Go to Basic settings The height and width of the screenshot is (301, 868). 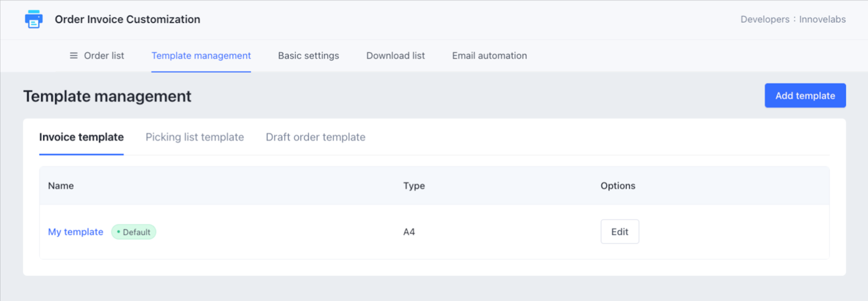click(308, 55)
